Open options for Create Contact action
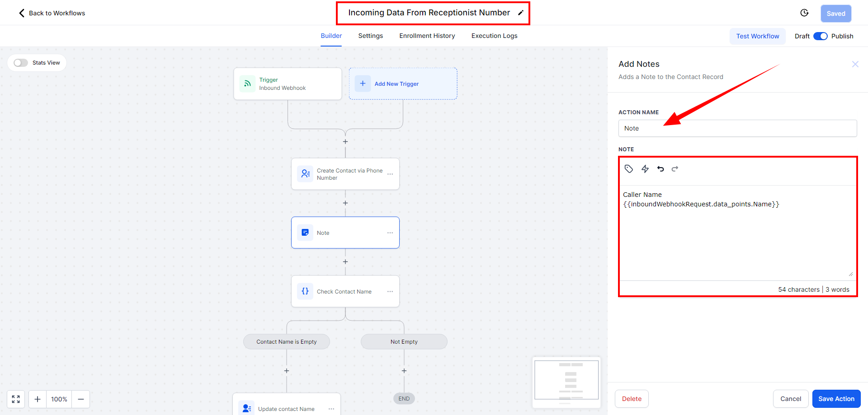This screenshot has width=868, height=415. coord(390,174)
